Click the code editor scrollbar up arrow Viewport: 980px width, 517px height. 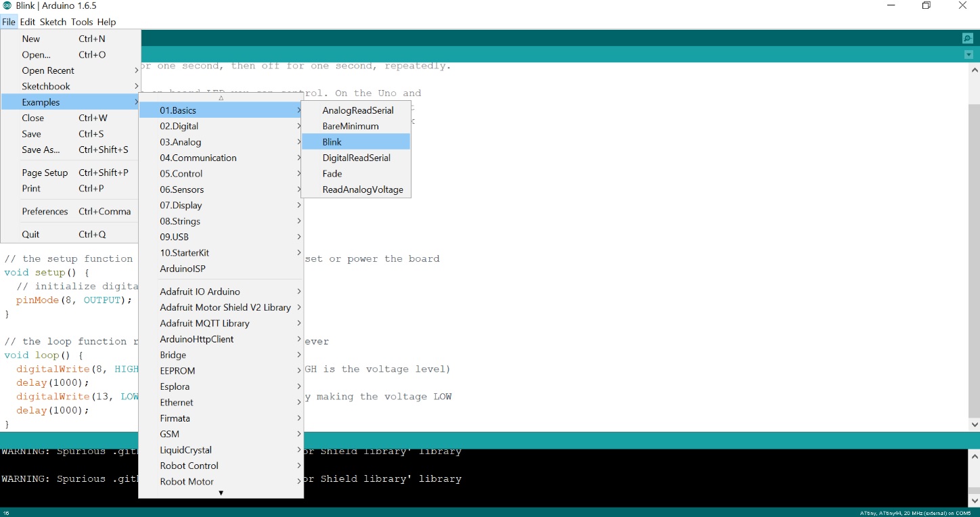[x=974, y=70]
